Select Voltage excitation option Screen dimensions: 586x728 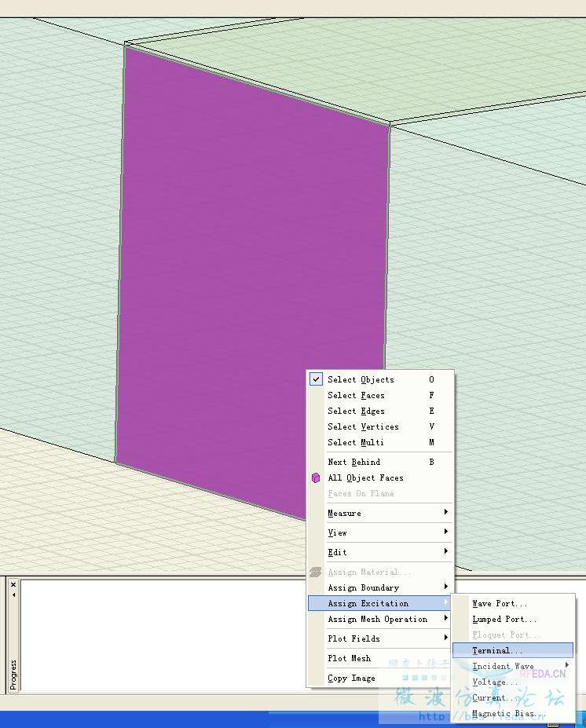(513, 682)
